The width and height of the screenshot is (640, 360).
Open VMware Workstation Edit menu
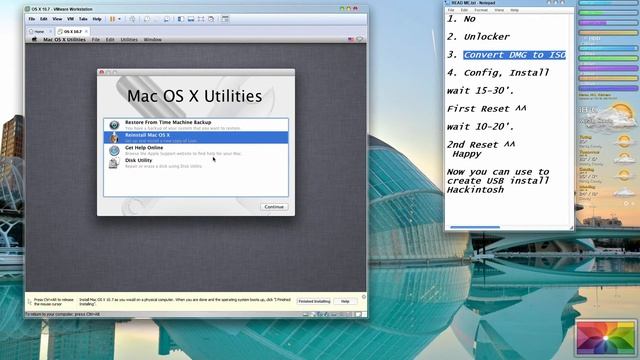[44, 19]
